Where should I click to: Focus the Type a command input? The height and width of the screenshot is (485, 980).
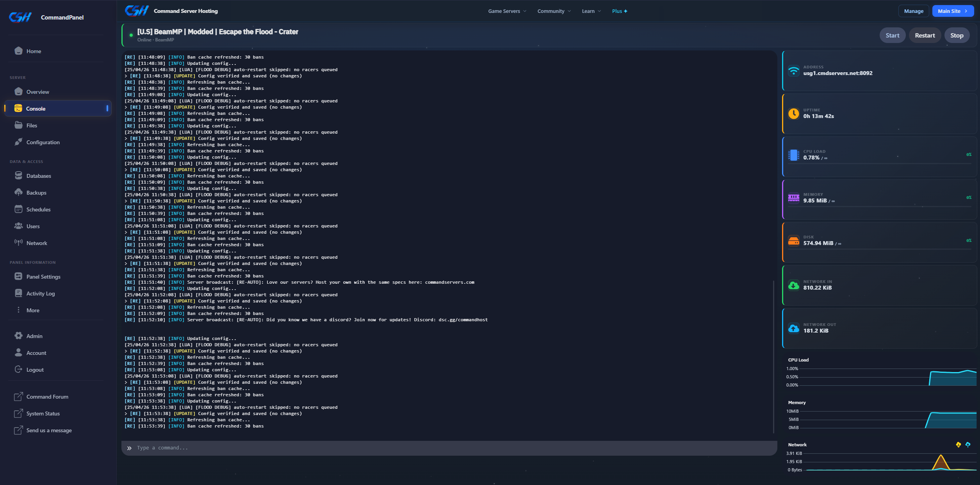pyautogui.click(x=449, y=448)
